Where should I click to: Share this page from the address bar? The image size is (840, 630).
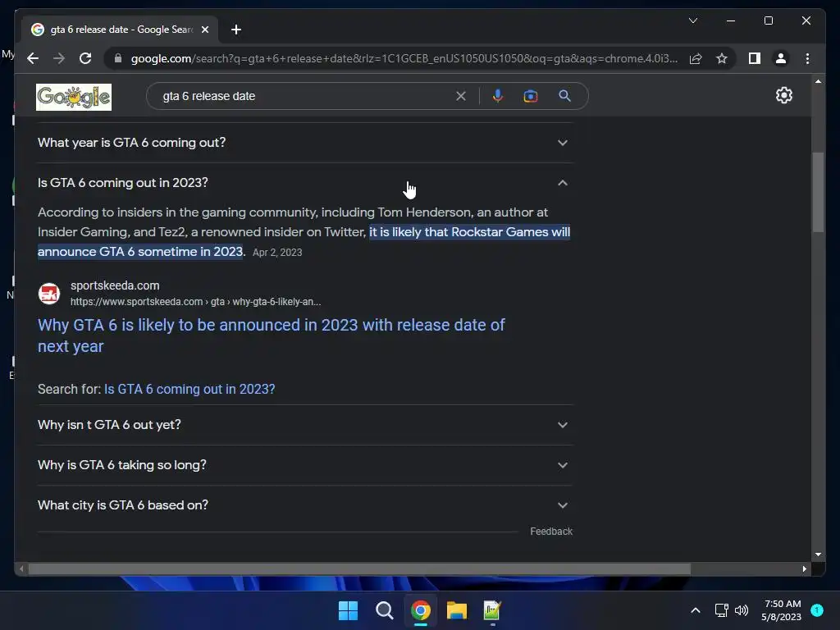[696, 58]
